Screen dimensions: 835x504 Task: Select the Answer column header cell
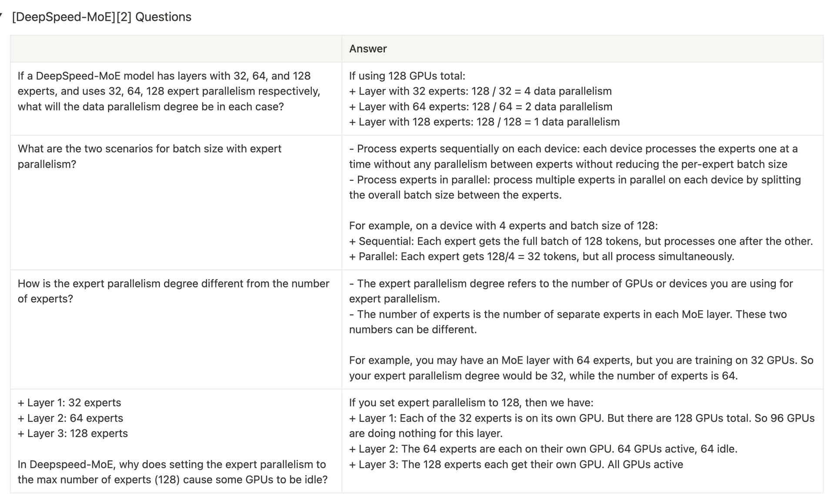click(x=582, y=49)
